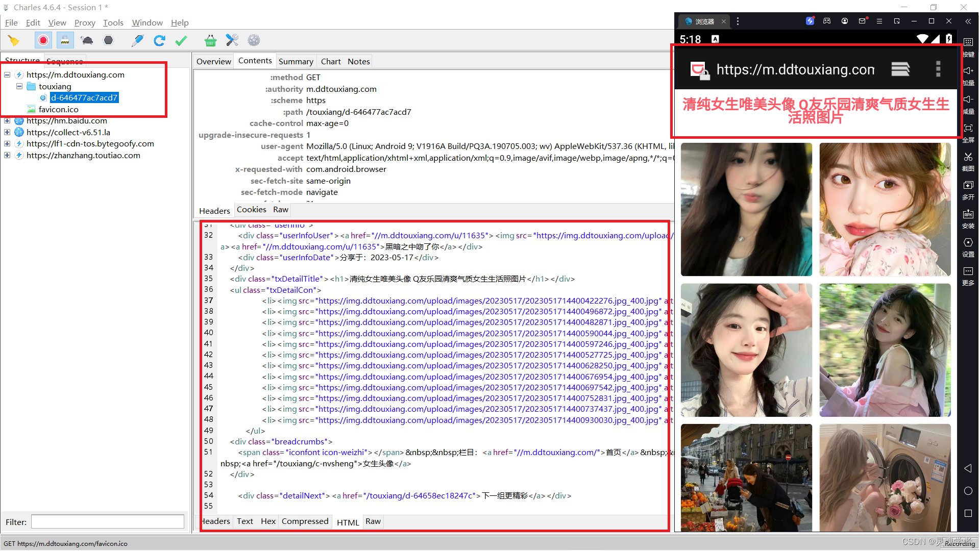Image resolution: width=980 pixels, height=551 pixels.
Task: Open the Settings gear icon
Action: (254, 40)
